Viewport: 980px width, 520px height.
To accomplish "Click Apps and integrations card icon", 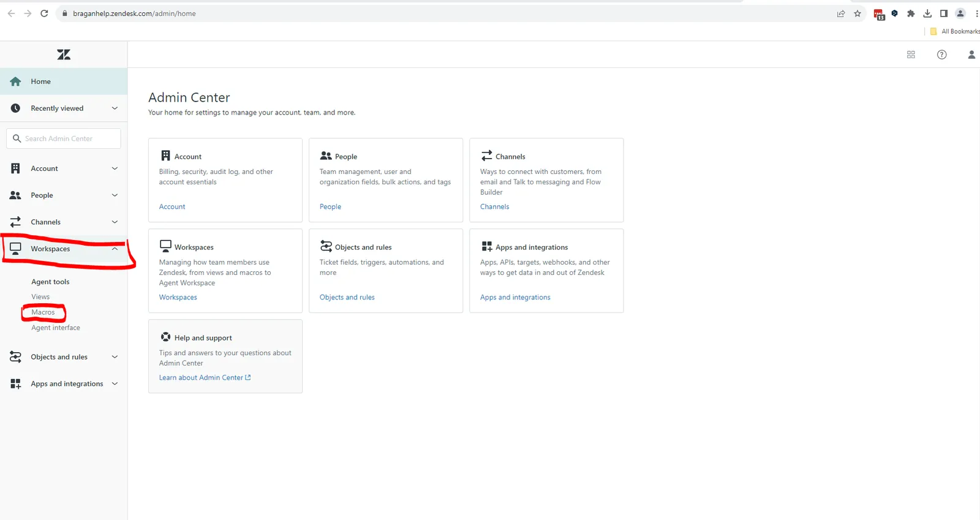I will [486, 246].
